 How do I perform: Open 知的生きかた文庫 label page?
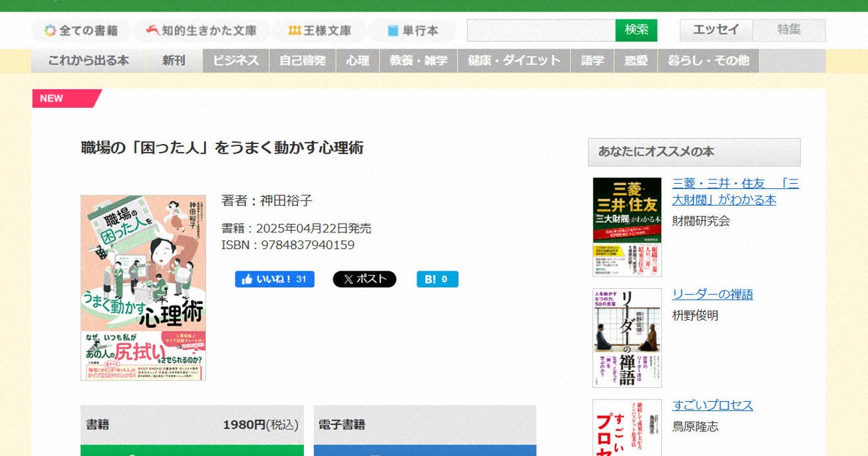click(x=201, y=30)
